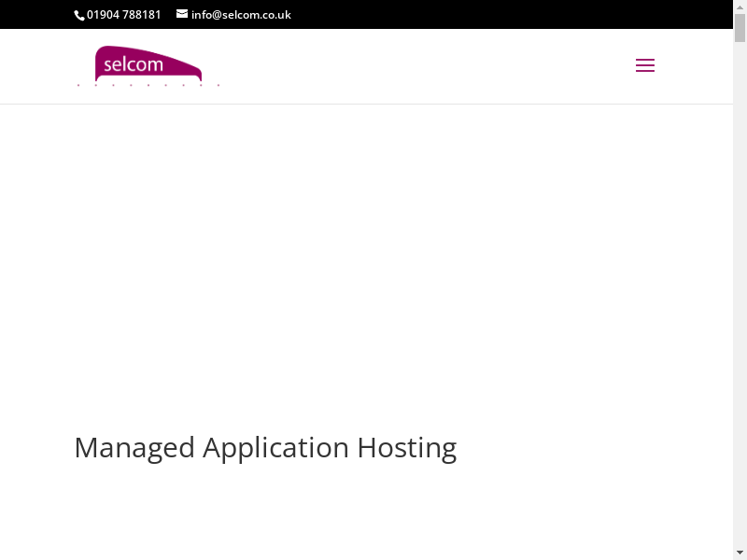Click the word 'Hosting' in heading

[407, 448]
